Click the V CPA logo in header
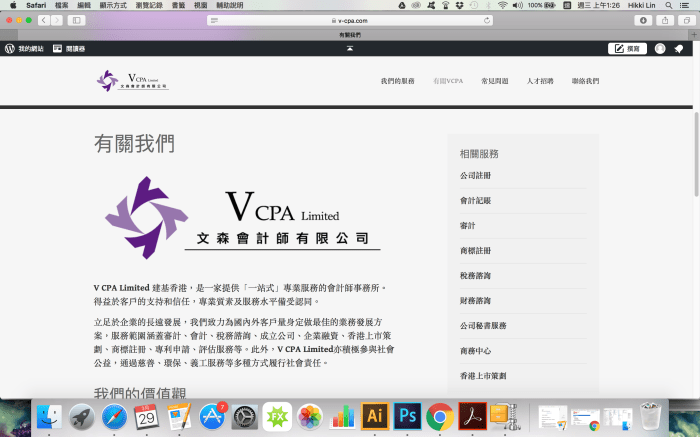 coord(133,81)
